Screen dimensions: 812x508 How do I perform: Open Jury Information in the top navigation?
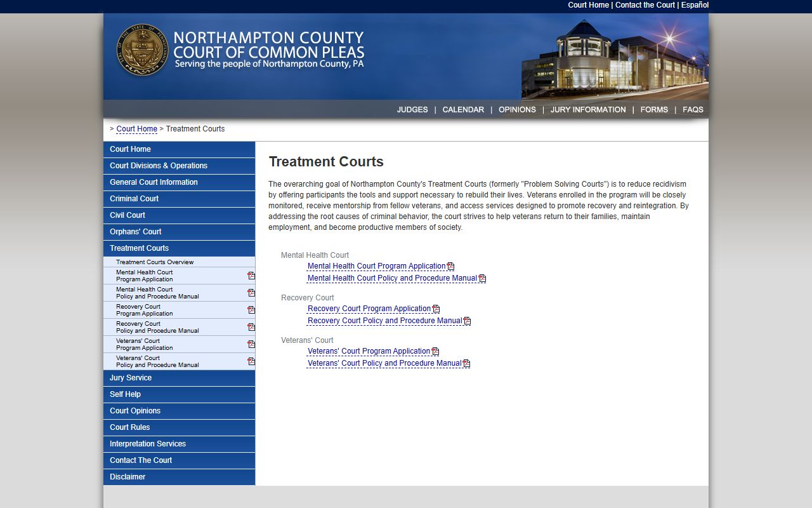[588, 110]
